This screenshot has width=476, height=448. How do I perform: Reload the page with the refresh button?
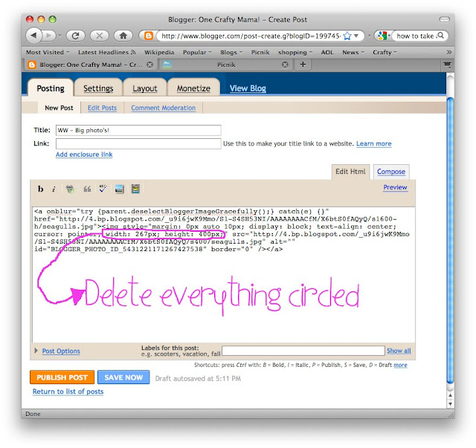(75, 36)
